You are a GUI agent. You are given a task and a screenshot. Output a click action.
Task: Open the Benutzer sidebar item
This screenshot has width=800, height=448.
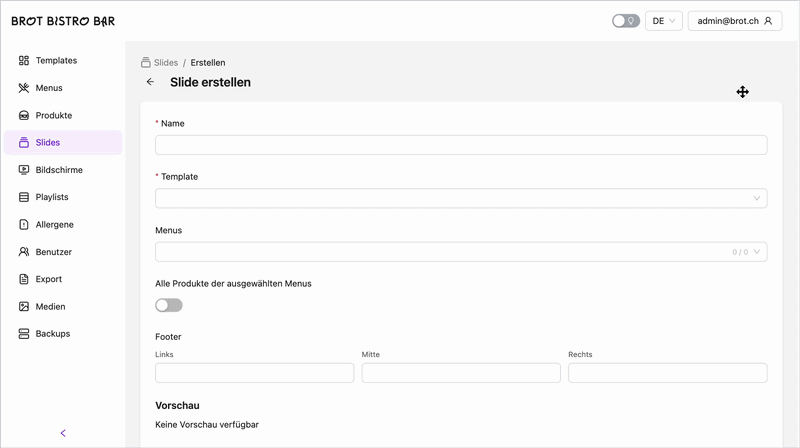(x=63, y=252)
